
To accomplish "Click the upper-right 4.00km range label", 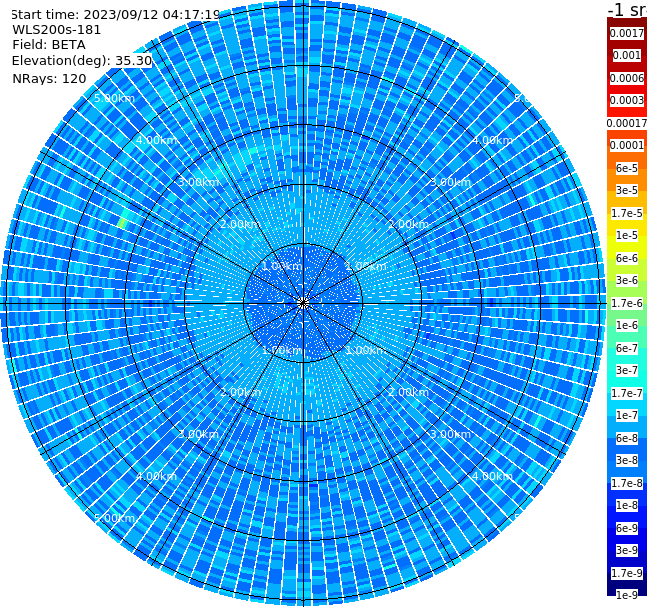I will [492, 140].
